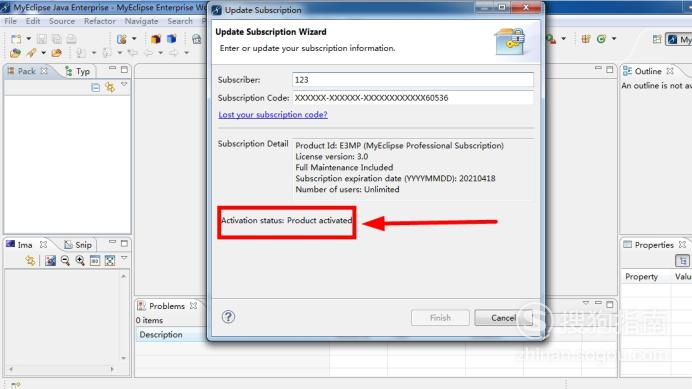Click the Print toolbar icon
The image size is (692, 389).
(71, 39)
